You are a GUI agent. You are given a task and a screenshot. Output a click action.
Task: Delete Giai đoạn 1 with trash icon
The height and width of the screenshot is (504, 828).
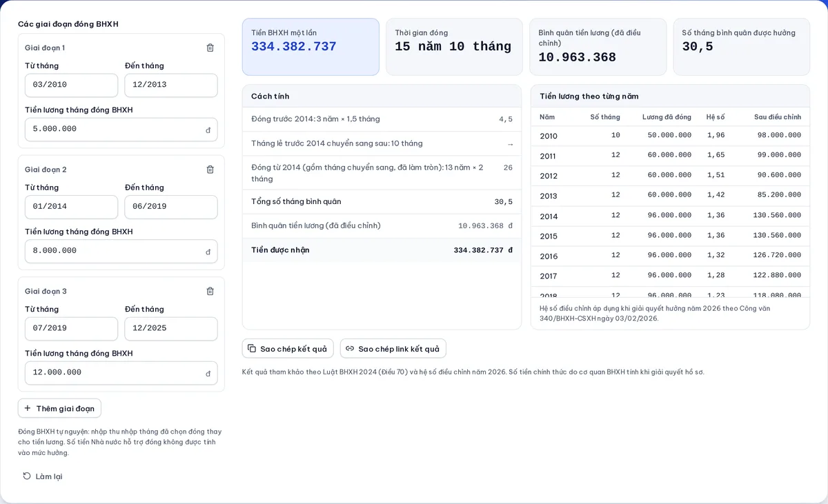click(x=210, y=48)
